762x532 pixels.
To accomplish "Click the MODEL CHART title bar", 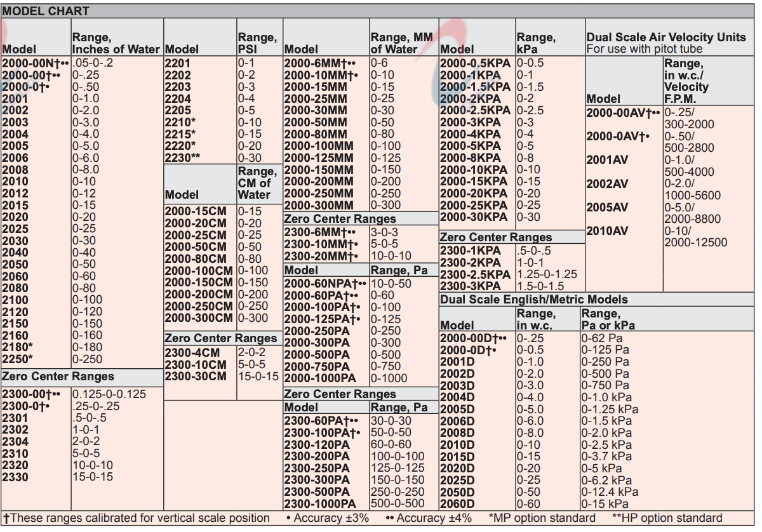I will click(x=46, y=11).
